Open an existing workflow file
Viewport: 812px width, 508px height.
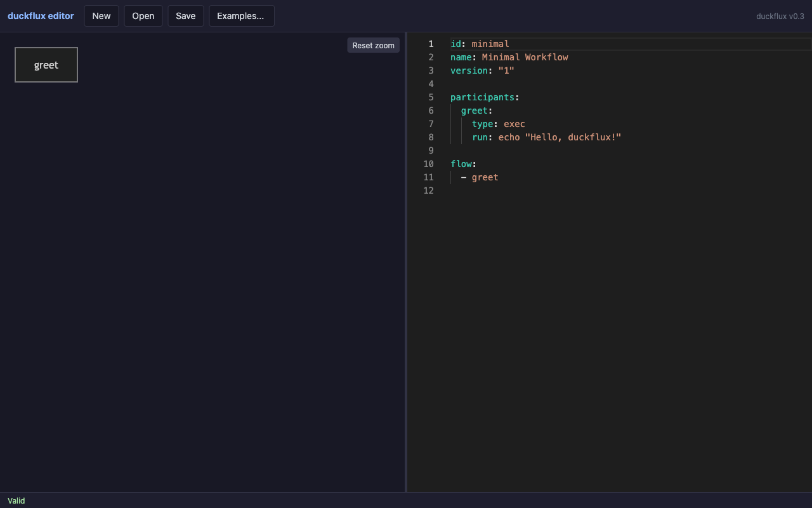(143, 16)
